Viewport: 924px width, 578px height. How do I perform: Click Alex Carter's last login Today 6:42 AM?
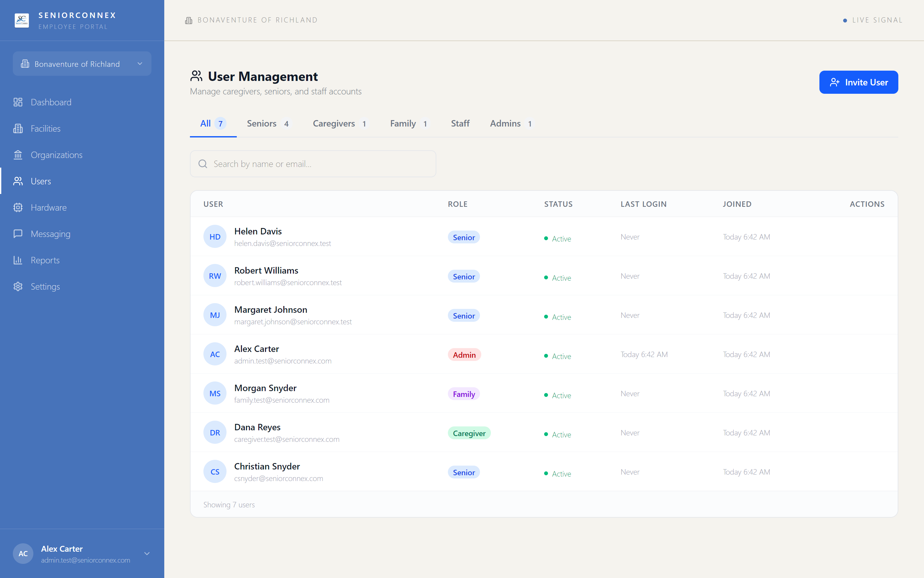point(644,355)
